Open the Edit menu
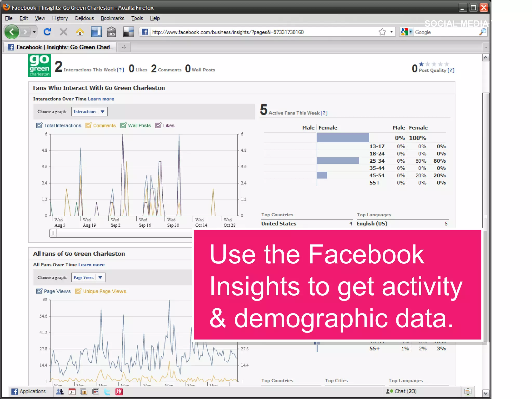This screenshot has width=532, height=399. pyautogui.click(x=24, y=18)
